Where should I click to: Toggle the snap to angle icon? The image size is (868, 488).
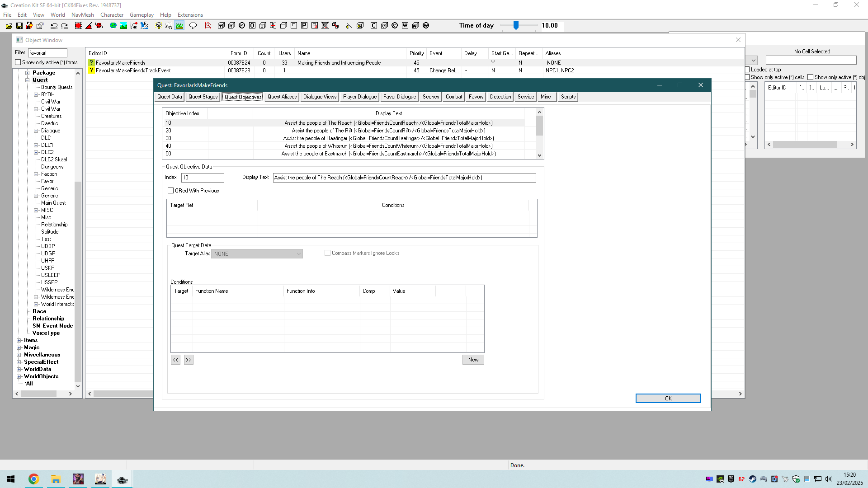pos(89,26)
